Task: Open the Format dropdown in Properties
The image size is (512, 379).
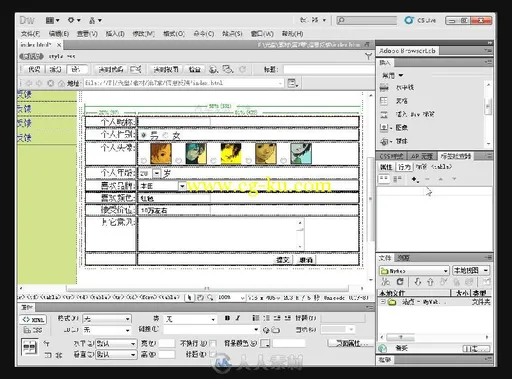Action: (x=107, y=319)
